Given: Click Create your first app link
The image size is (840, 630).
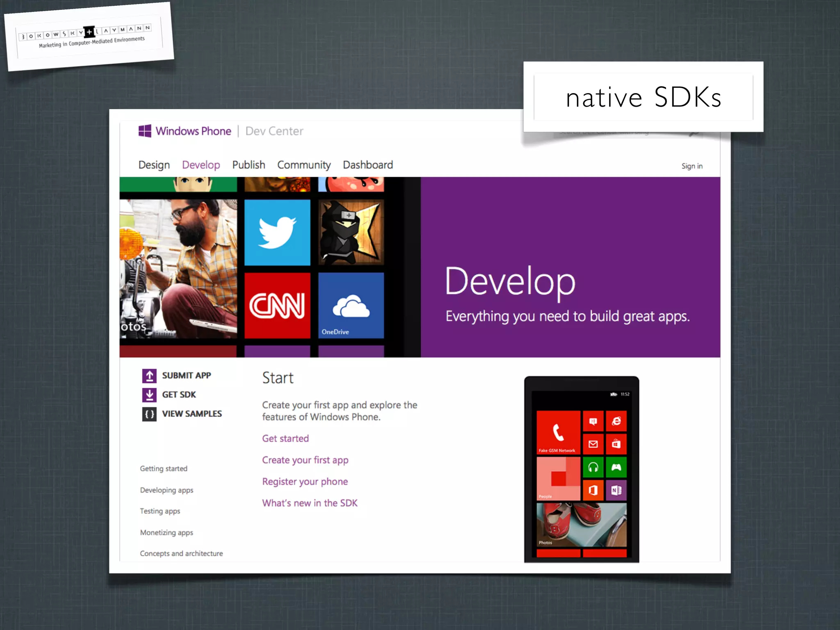Looking at the screenshot, I should click(305, 460).
